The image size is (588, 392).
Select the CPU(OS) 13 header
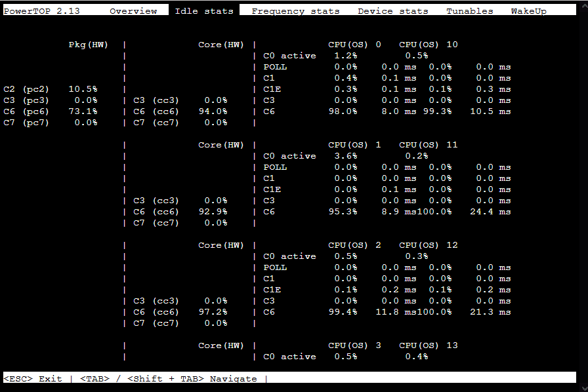429,345
